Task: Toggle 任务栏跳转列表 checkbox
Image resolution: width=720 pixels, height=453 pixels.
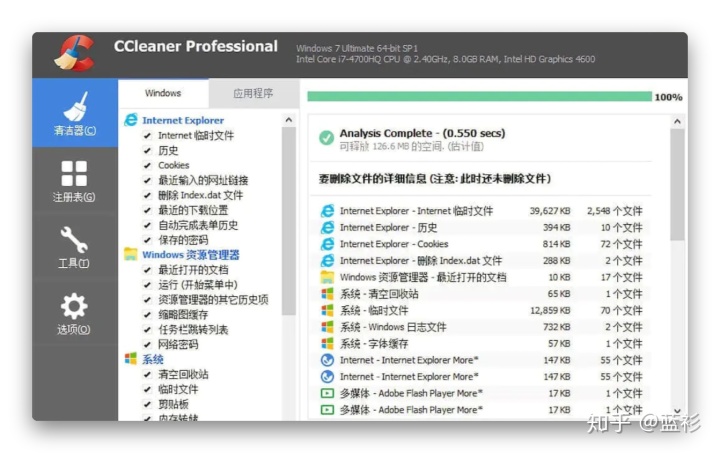Action: pos(147,330)
